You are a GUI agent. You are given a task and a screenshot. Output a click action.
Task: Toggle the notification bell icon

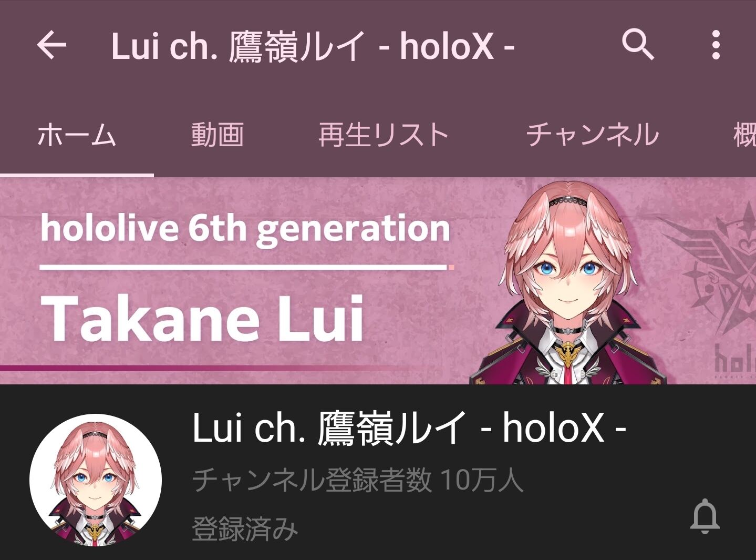(705, 516)
